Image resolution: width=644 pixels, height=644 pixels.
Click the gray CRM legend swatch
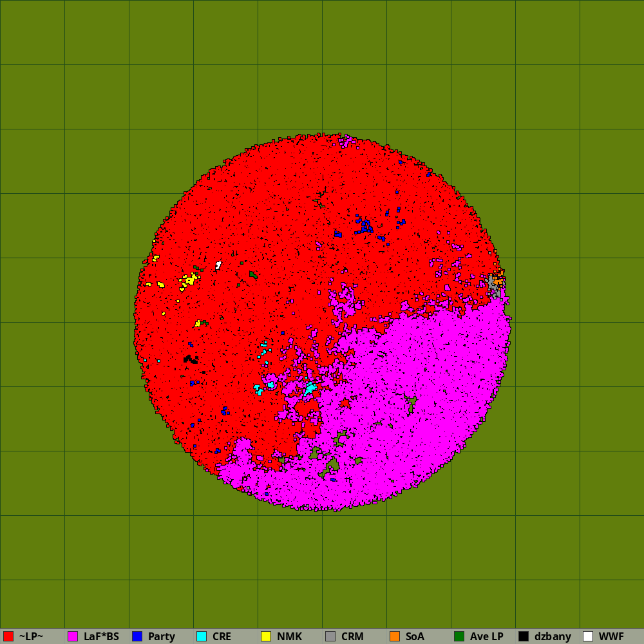click(x=330, y=636)
